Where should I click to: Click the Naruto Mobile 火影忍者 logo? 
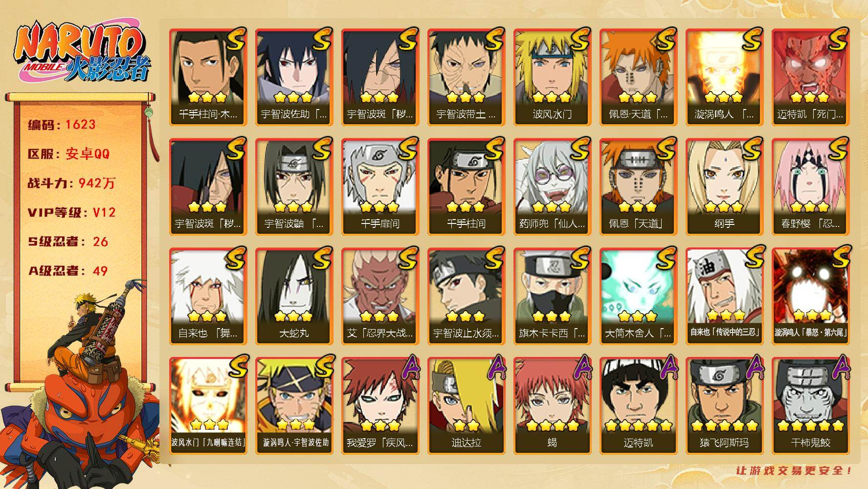82,53
